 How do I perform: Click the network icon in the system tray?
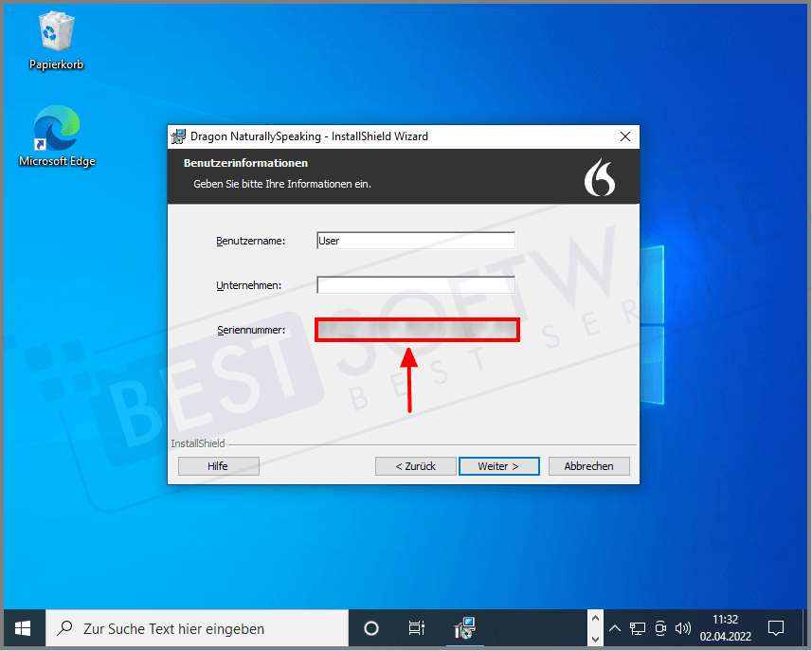[x=638, y=628]
